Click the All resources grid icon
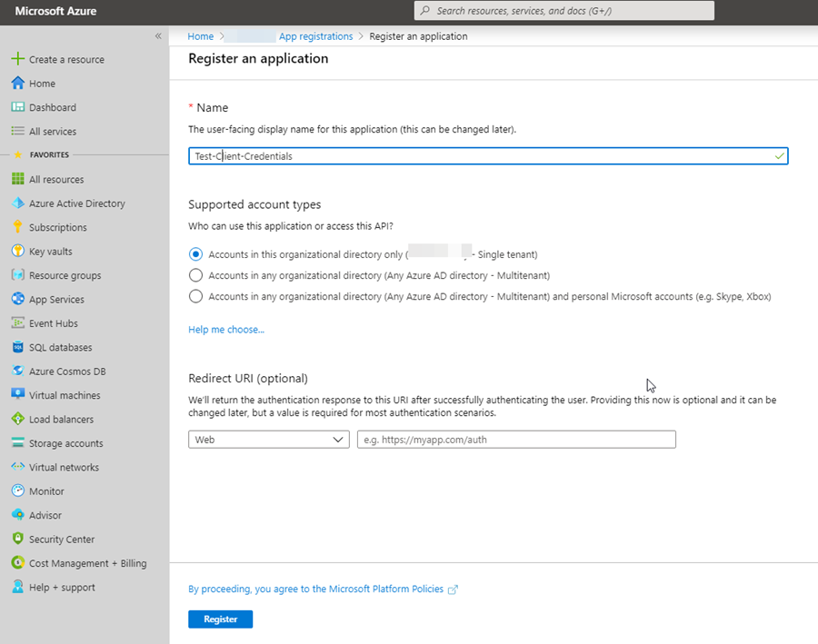The width and height of the screenshot is (818, 644). pyautogui.click(x=18, y=179)
